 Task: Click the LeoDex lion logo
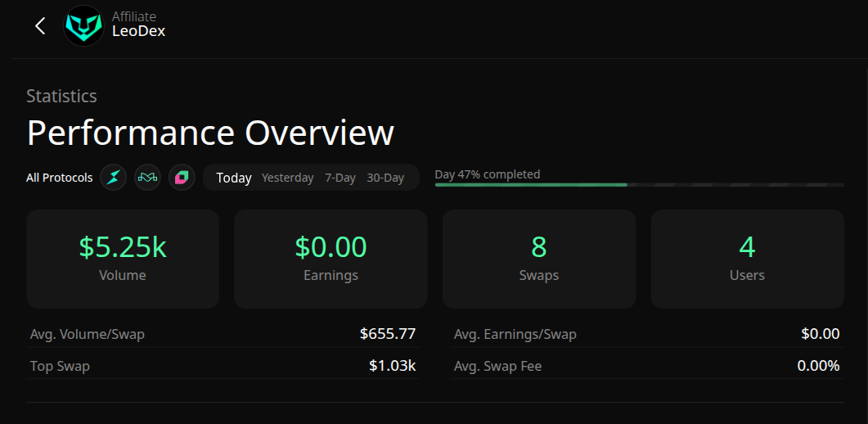83,26
